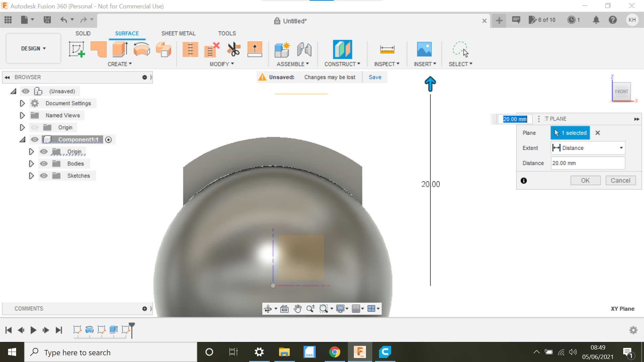The image size is (644, 362).
Task: Click the timeline position marker
Action: click(132, 330)
